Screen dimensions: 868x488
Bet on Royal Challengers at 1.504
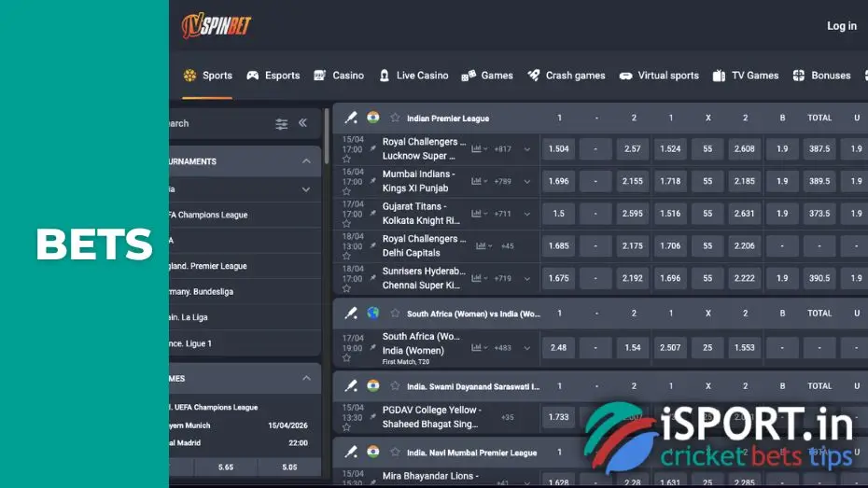point(558,149)
